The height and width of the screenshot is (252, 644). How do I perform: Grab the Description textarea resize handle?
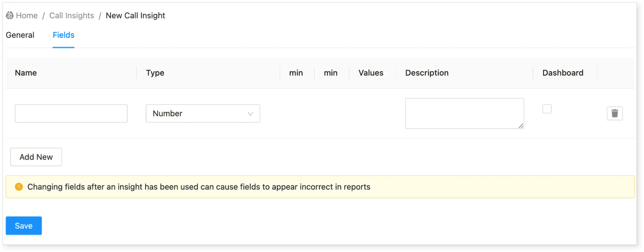[x=521, y=126]
